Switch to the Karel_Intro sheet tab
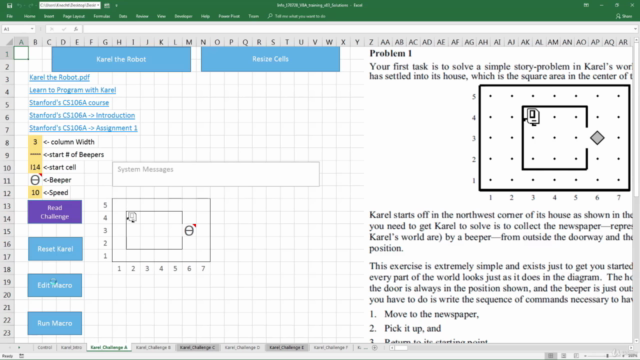This screenshot has width=640, height=360. [x=71, y=347]
